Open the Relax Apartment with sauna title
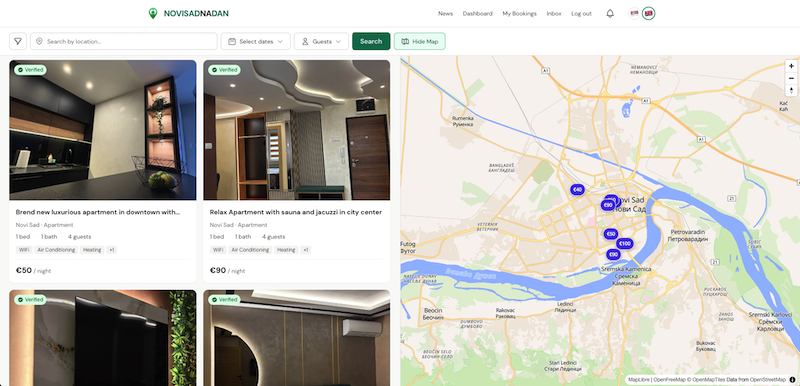This screenshot has height=386, width=800. 296,212
